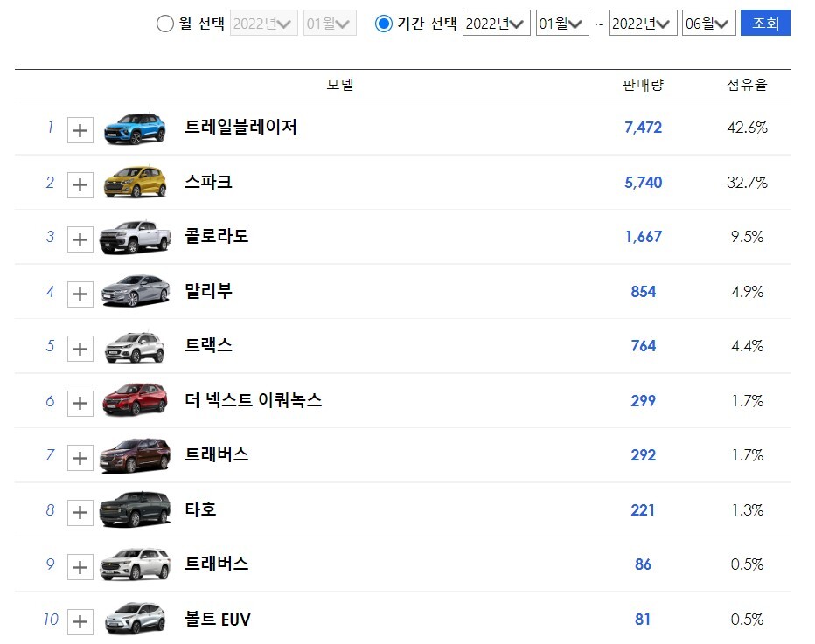Open the disabled 2022년 month-select year dropdown
The image size is (815, 644).
pos(263,23)
